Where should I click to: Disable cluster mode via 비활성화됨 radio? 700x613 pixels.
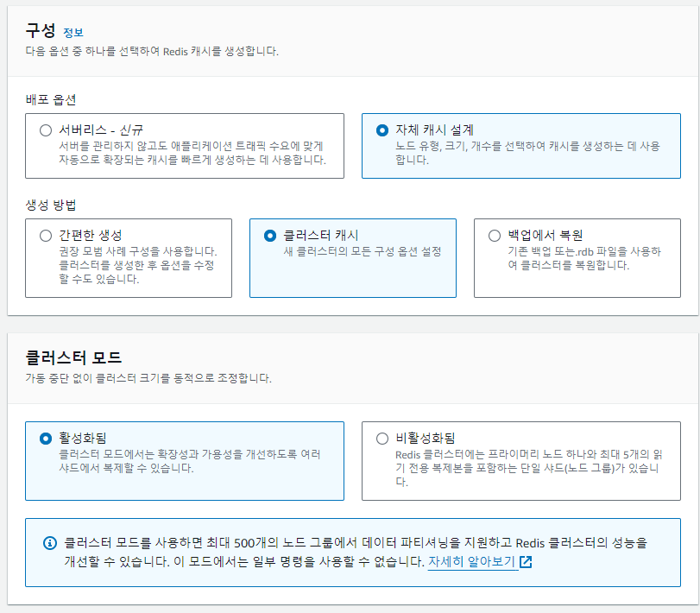pos(382,439)
